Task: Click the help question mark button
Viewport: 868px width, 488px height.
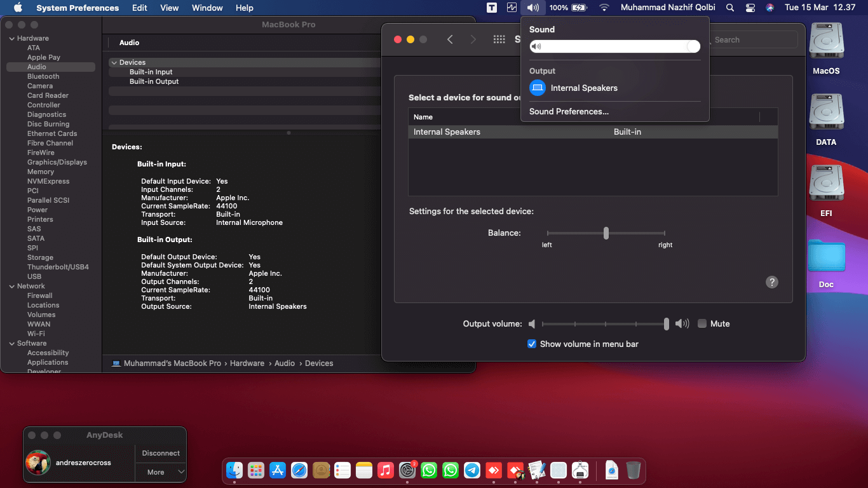Action: click(x=772, y=282)
